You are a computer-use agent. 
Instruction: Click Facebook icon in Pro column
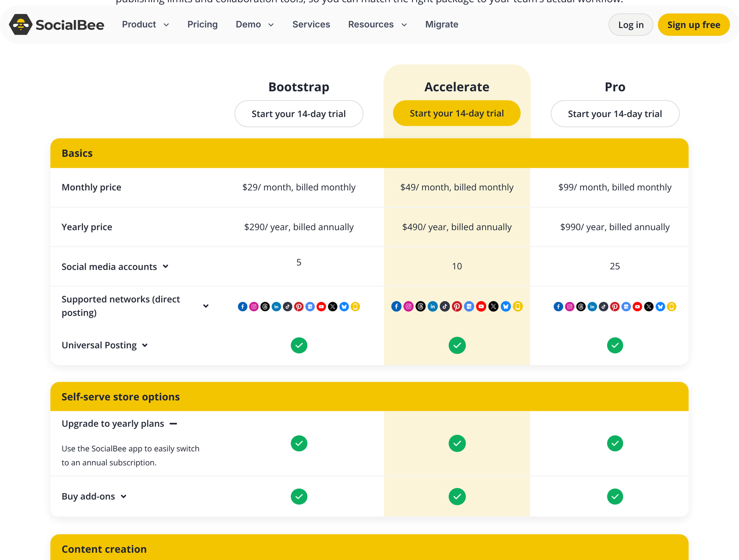click(x=558, y=306)
